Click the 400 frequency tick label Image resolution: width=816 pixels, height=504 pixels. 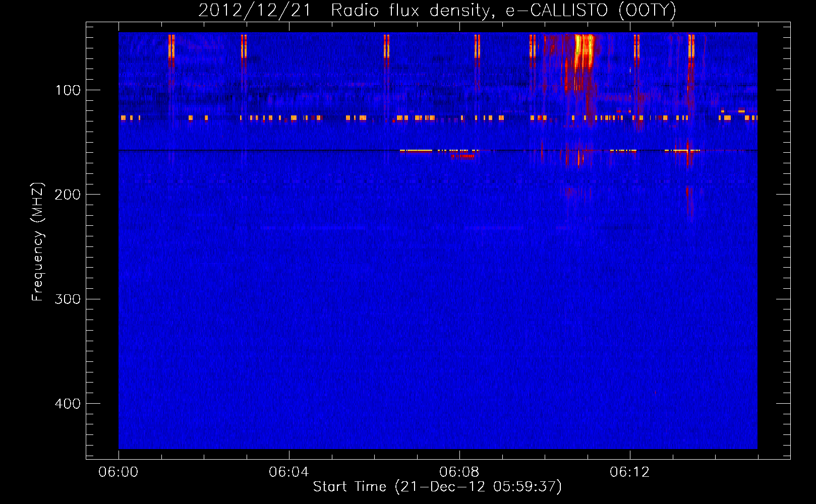[68, 404]
